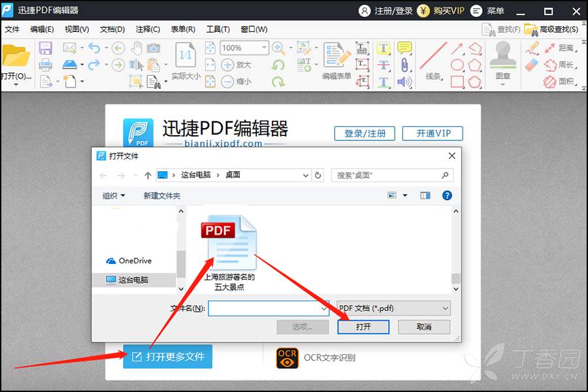
Task: Click the 开通VIP button
Action: click(433, 133)
